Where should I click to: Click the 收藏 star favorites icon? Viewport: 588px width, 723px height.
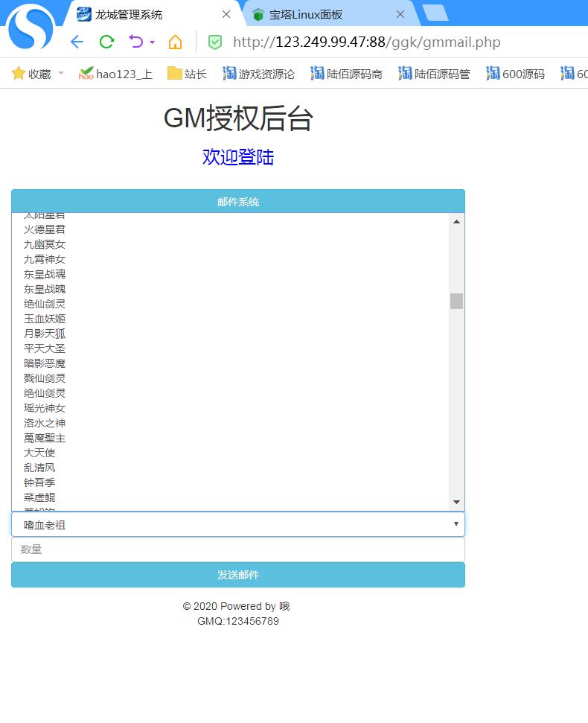19,74
